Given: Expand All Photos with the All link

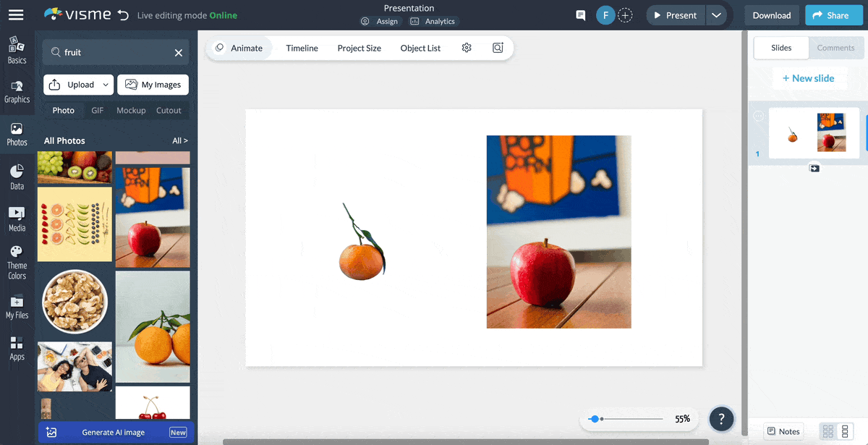Looking at the screenshot, I should (x=179, y=140).
